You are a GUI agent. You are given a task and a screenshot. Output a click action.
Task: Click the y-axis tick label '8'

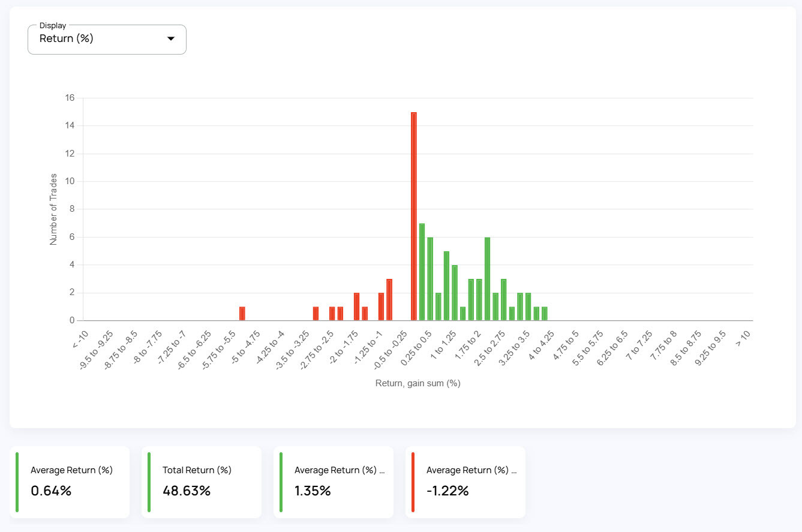click(x=72, y=209)
